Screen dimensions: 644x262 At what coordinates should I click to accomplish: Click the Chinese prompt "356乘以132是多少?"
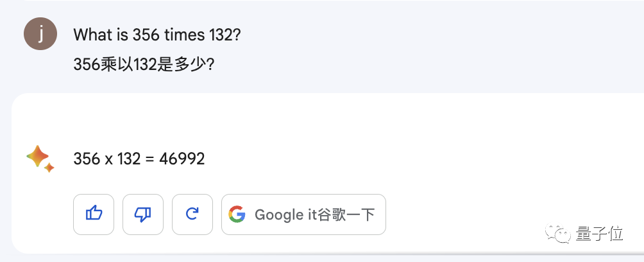pyautogui.click(x=144, y=64)
